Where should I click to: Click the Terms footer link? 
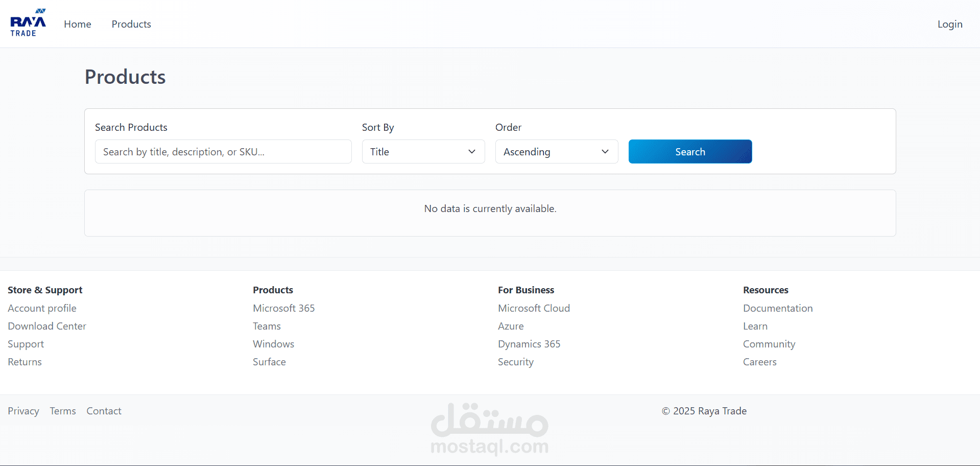63,411
